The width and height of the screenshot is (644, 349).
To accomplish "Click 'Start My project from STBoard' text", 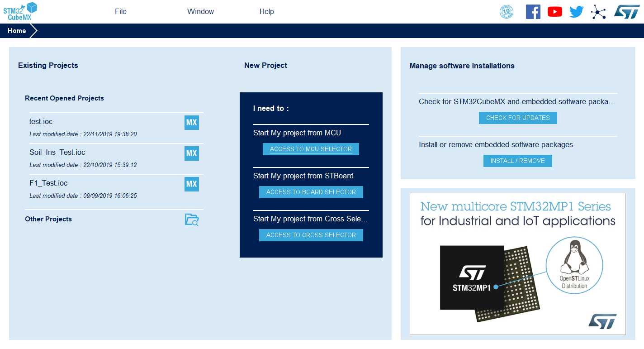I will (303, 176).
